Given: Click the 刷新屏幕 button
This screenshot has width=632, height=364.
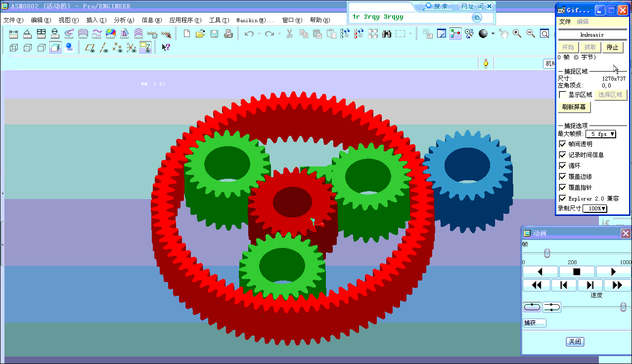Looking at the screenshot, I should pyautogui.click(x=574, y=107).
